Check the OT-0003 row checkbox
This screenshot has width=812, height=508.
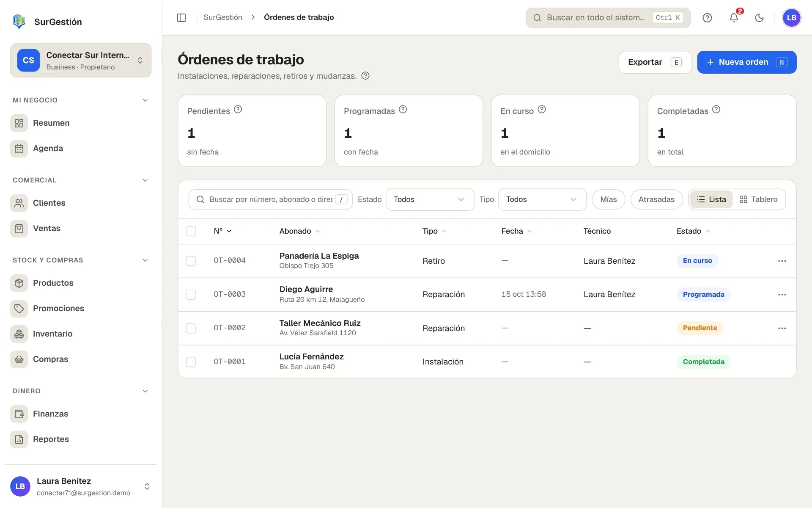191,294
